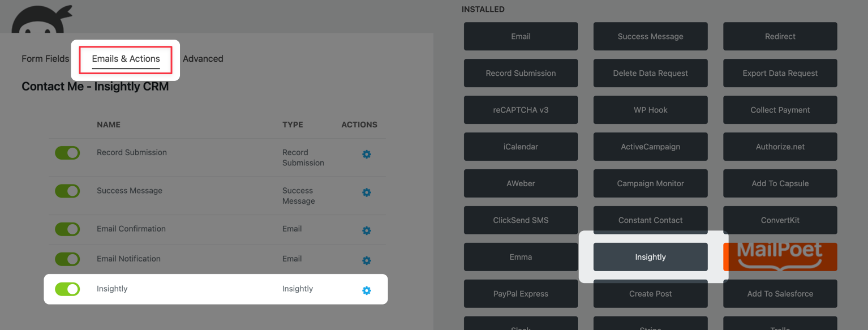Select the Emails & Actions tab

tap(126, 58)
